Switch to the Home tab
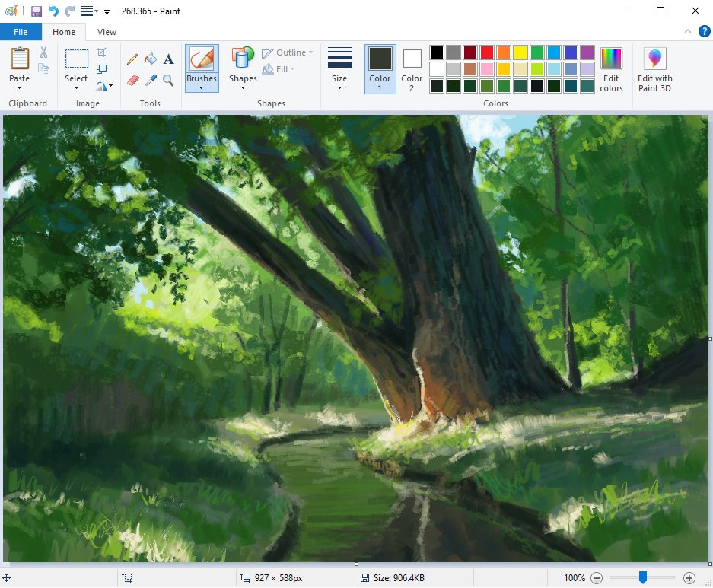Image resolution: width=713 pixels, height=588 pixels. pos(64,32)
